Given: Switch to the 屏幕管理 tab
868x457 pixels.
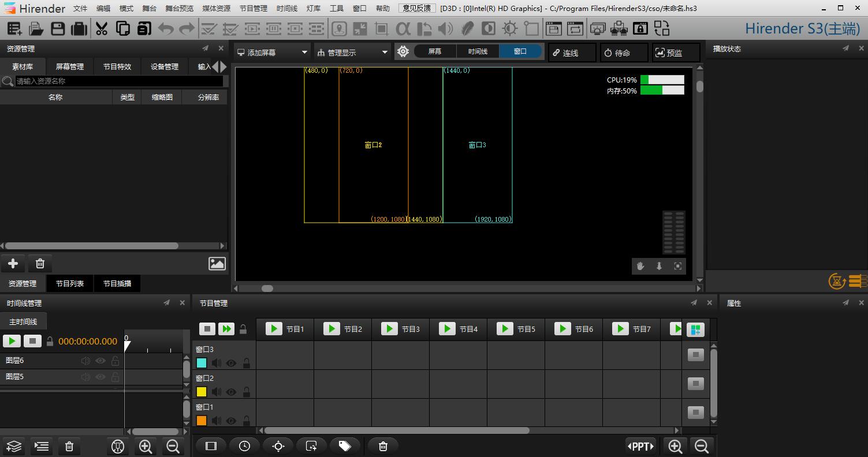Looking at the screenshot, I should tap(70, 67).
